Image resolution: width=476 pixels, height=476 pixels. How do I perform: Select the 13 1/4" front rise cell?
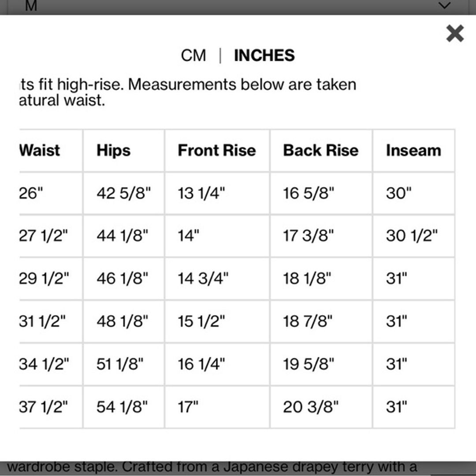pos(201,193)
